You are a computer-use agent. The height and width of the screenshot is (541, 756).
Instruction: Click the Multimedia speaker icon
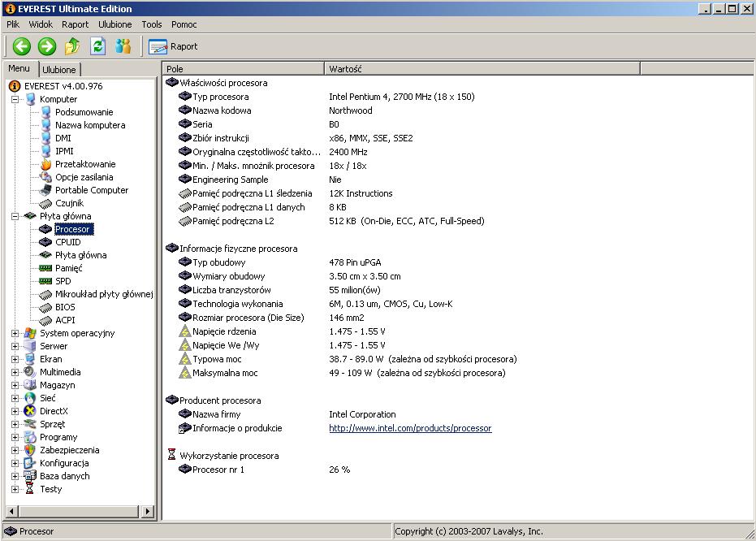tap(30, 372)
